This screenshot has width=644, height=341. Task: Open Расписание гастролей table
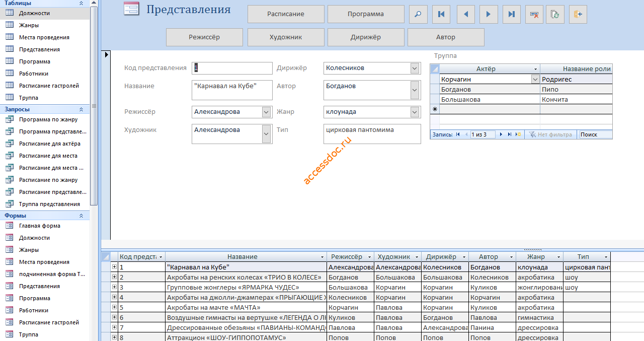click(45, 86)
